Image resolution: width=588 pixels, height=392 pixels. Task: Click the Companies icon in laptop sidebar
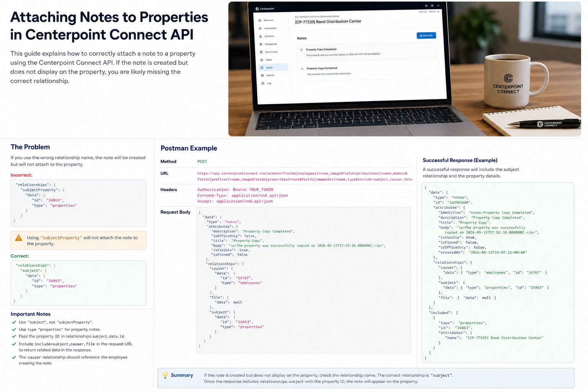[x=261, y=44]
